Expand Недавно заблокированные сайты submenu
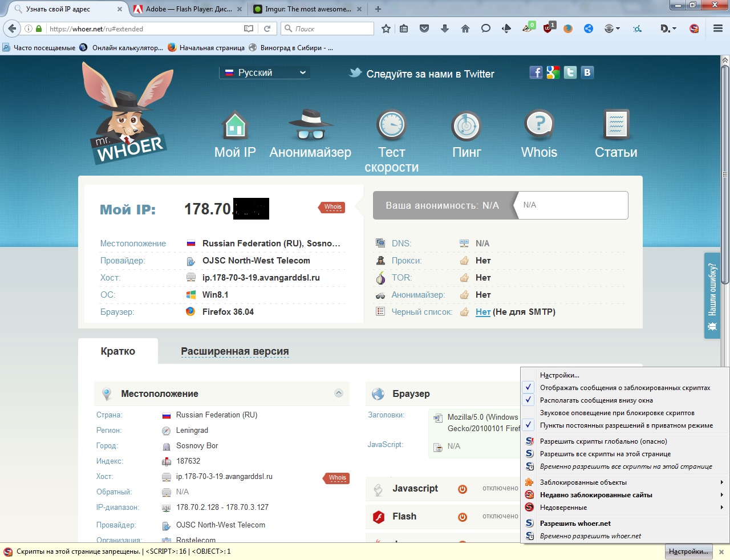Image resolution: width=730 pixels, height=560 pixels. pyautogui.click(x=625, y=495)
